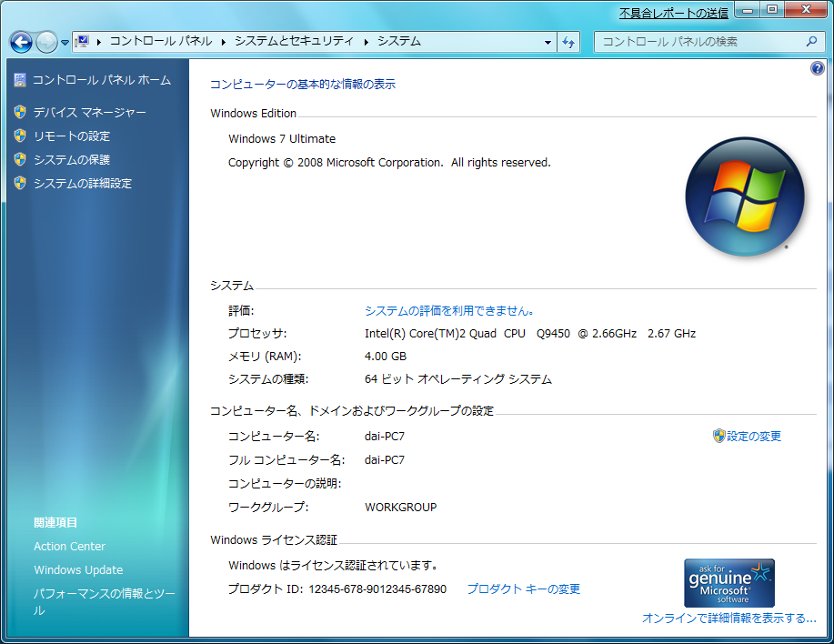The image size is (834, 644).
Task: Click shield icon beside システムの保護
Action: pos(20,159)
